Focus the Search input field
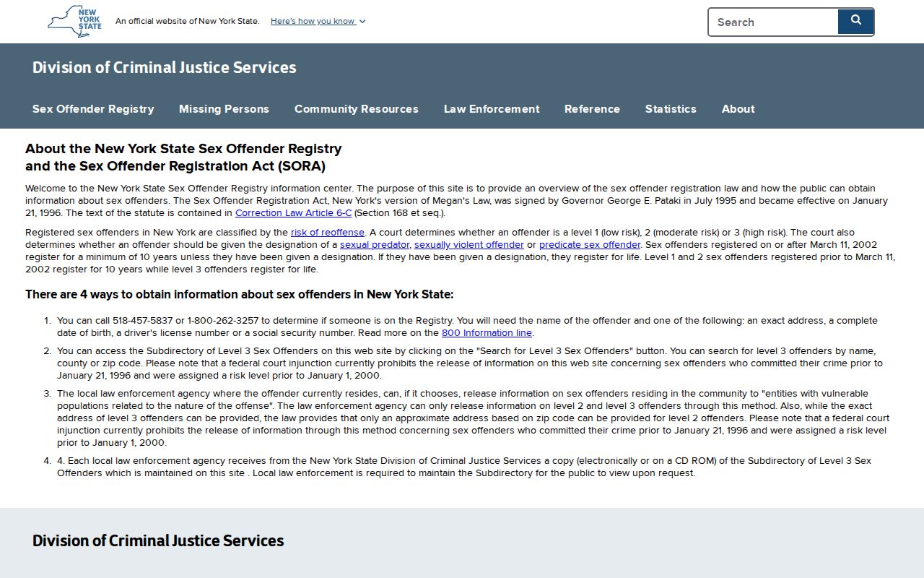Screen dimensions: 924x578 [773, 22]
